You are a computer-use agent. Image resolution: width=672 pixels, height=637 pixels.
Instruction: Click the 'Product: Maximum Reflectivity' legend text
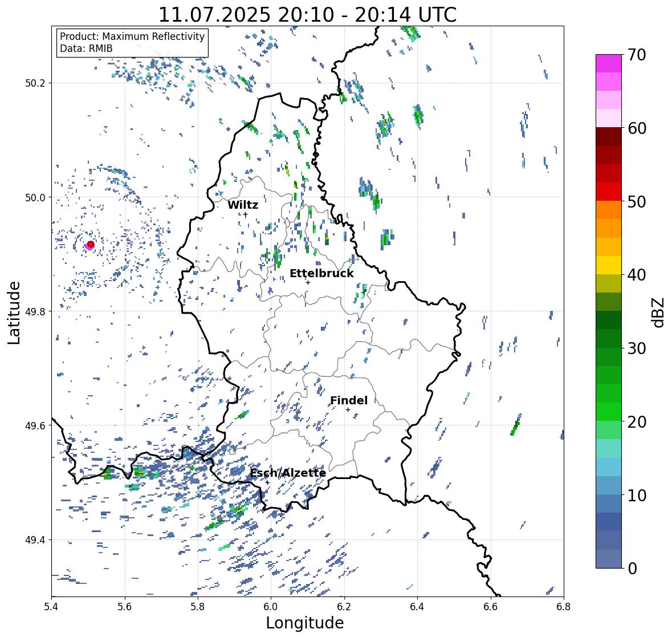click(x=132, y=36)
